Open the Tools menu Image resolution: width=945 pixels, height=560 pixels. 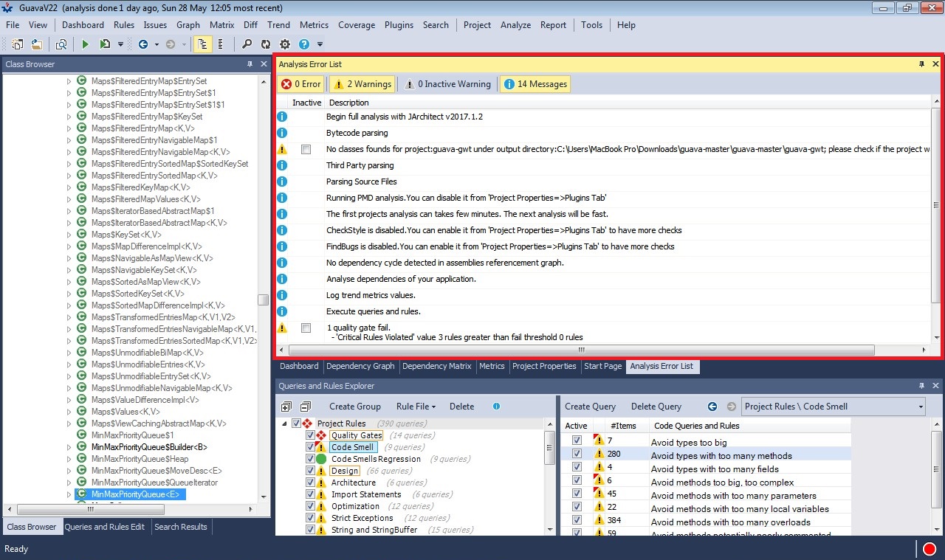[591, 25]
